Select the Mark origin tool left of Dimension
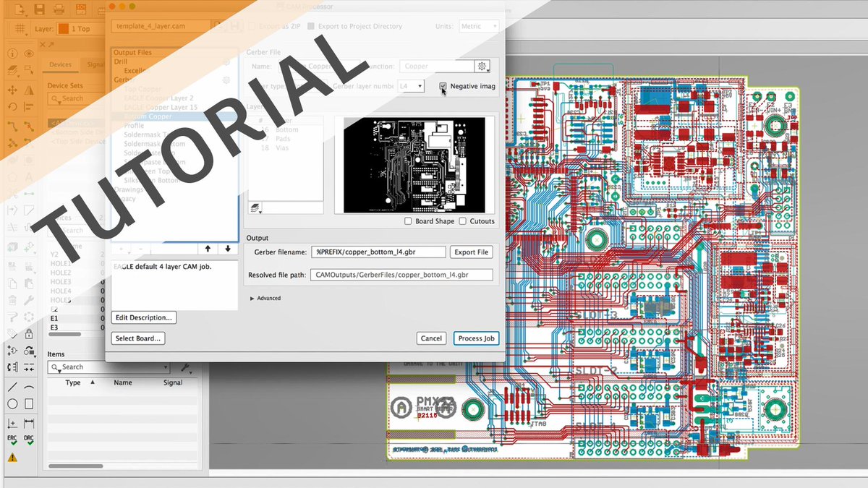This screenshot has height=488, width=868. 12,423
